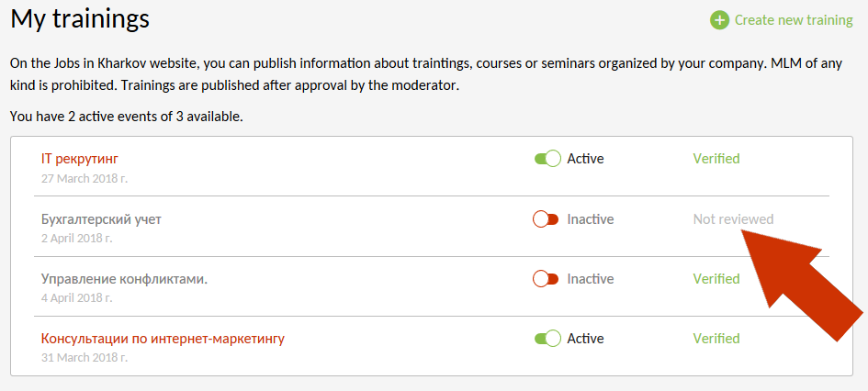Click the "Not reviewed" status label
The height and width of the screenshot is (391, 868).
[x=733, y=219]
